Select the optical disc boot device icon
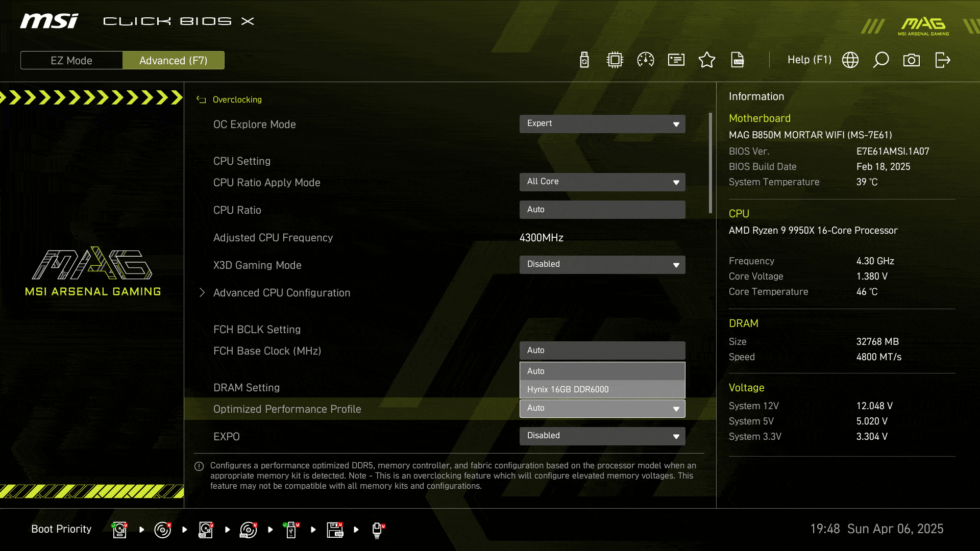 pyautogui.click(x=163, y=530)
